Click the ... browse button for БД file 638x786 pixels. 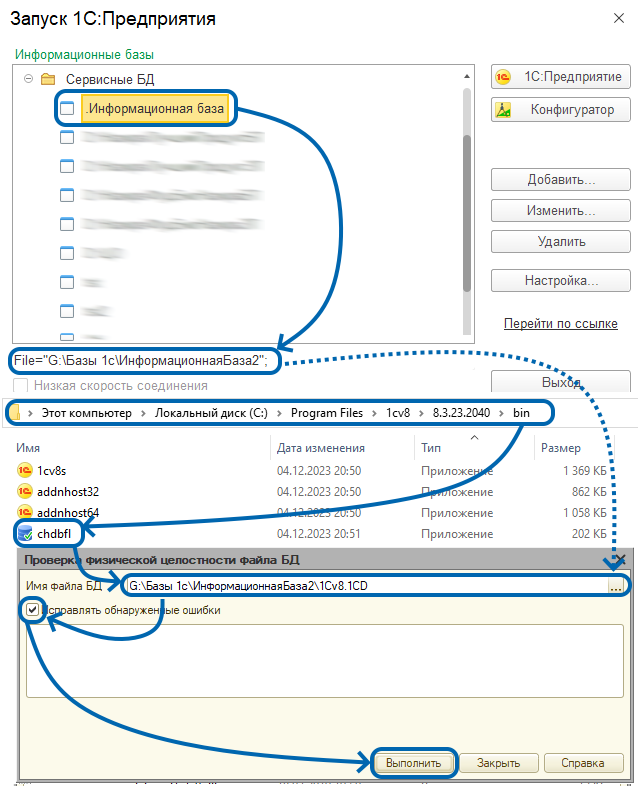pyautogui.click(x=616, y=585)
